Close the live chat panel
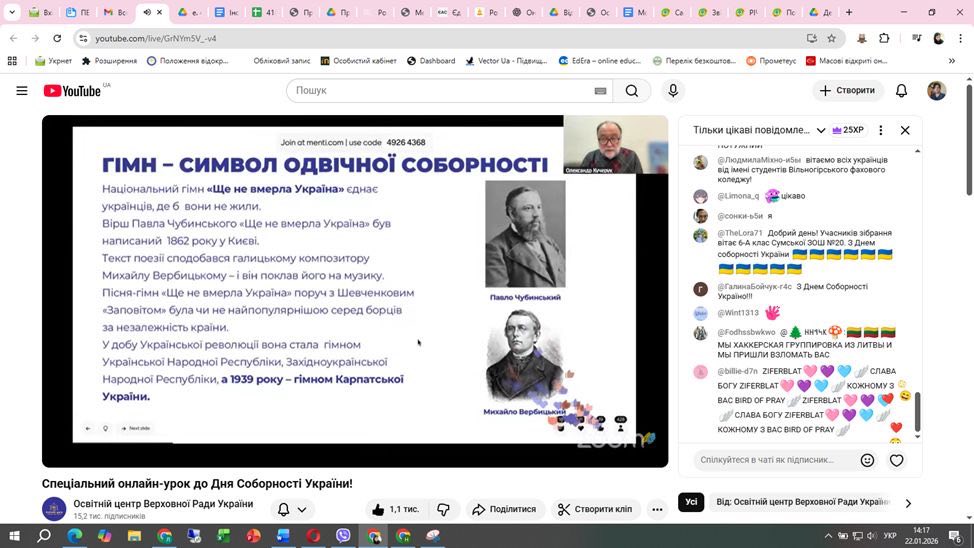974x548 pixels. point(905,130)
